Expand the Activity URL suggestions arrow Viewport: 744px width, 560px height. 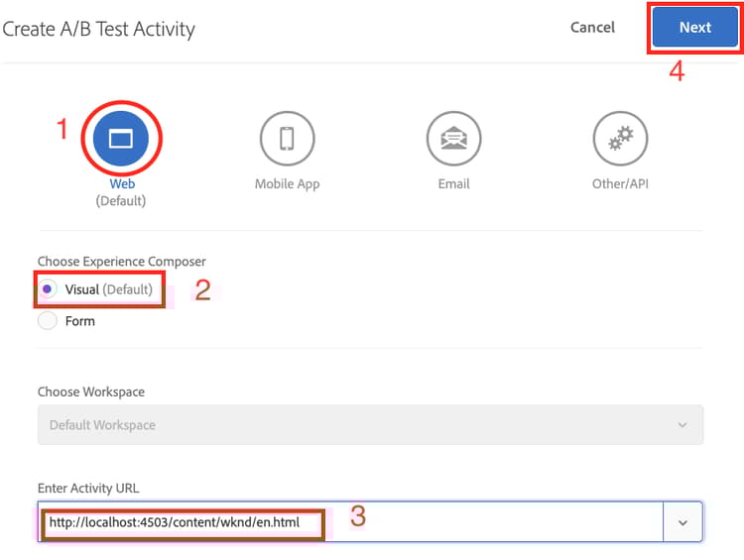click(x=682, y=522)
